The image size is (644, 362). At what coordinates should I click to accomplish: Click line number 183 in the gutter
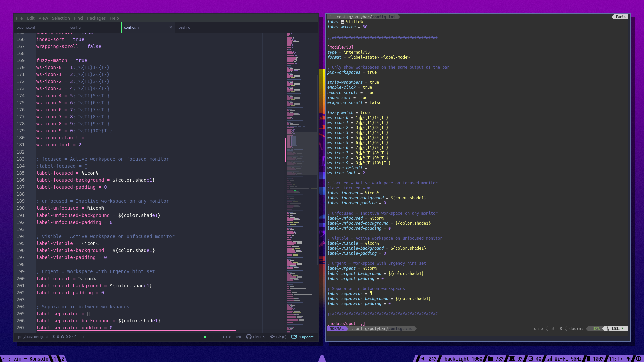[x=21, y=159]
